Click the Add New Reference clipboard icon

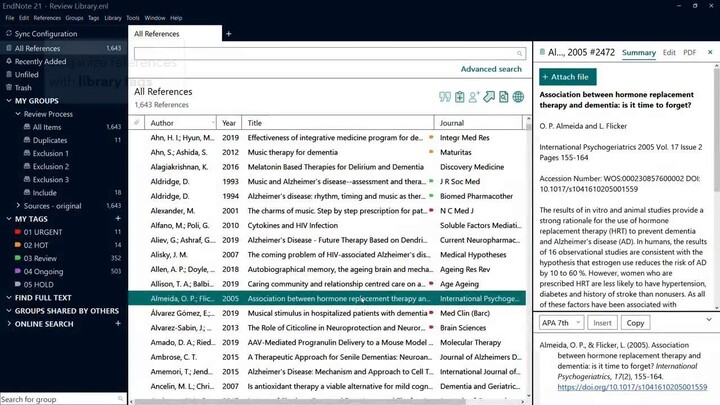point(459,97)
